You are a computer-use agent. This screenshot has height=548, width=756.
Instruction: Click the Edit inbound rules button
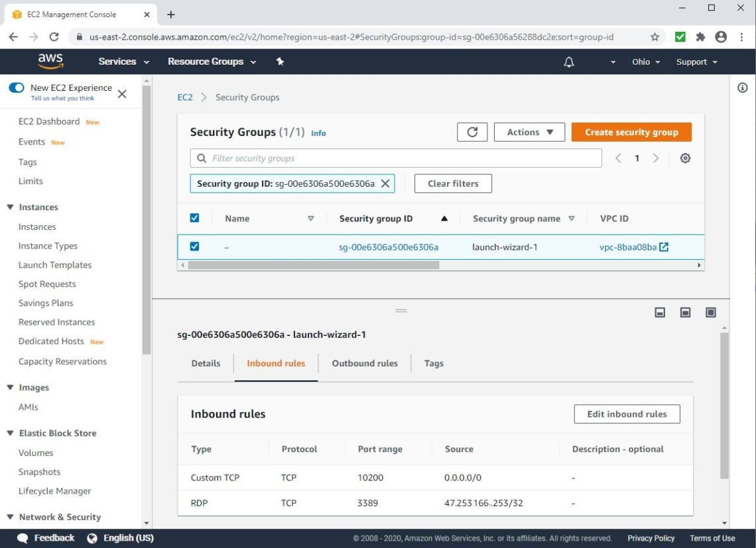pyautogui.click(x=627, y=414)
